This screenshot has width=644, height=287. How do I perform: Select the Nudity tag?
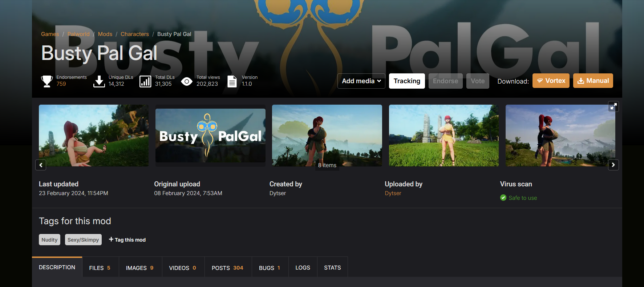click(49, 240)
